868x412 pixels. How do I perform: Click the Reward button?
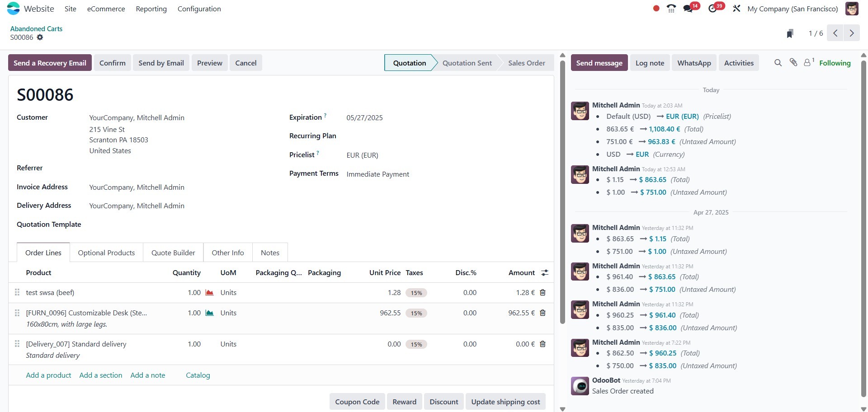tap(405, 402)
